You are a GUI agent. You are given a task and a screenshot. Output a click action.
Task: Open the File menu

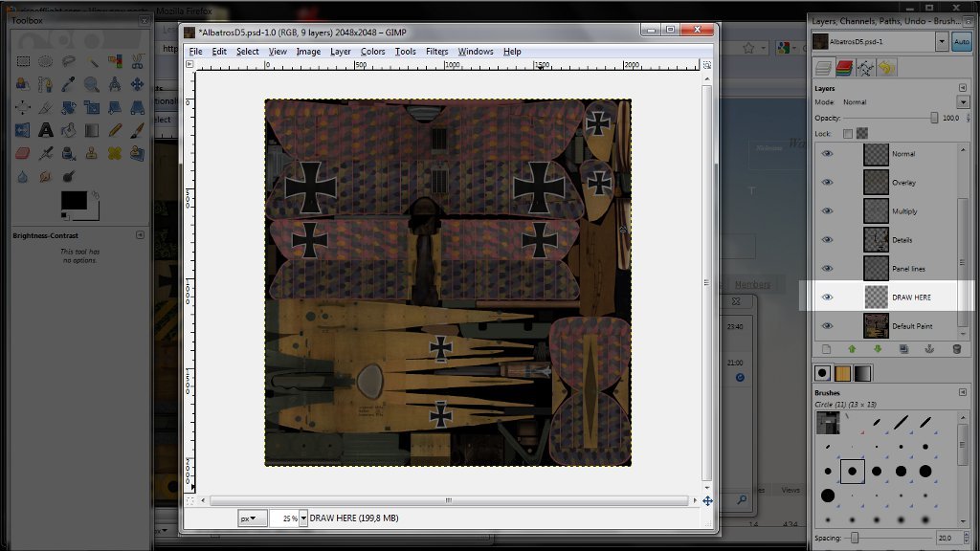(x=195, y=52)
